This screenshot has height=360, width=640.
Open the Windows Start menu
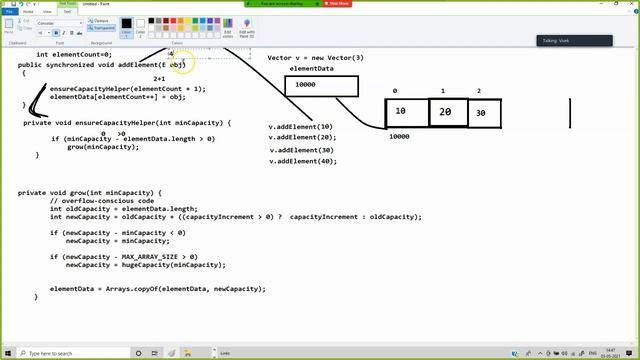(8, 353)
